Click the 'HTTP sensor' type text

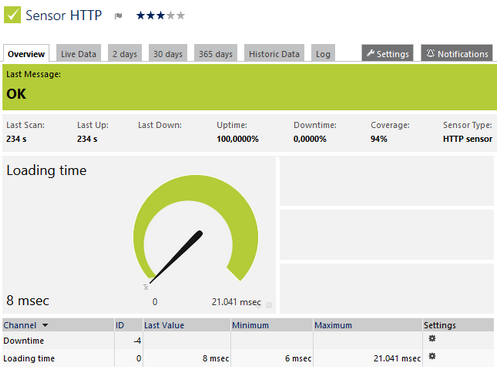(x=467, y=139)
